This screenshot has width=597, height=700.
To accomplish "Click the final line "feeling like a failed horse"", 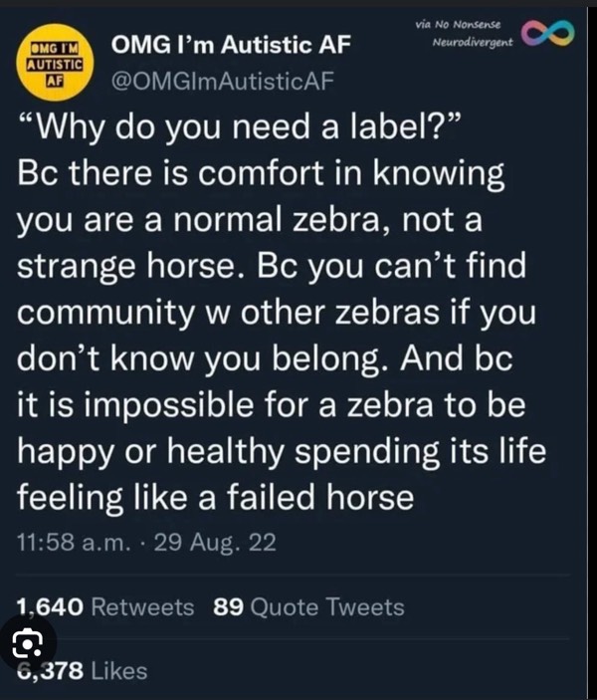I will click(x=216, y=497).
